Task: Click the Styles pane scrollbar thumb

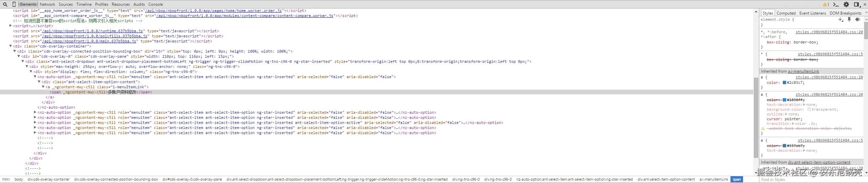Action: (866, 31)
